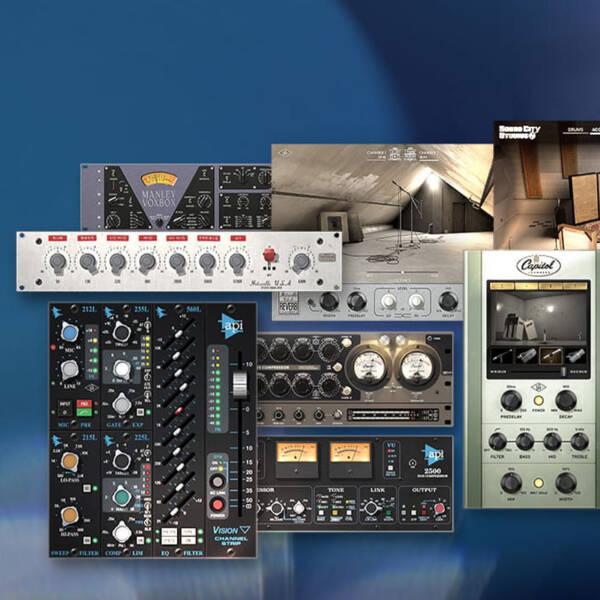The height and width of the screenshot is (600, 600).
Task: Click the 800 Hz knob on silver EQ
Action: click(x=147, y=263)
